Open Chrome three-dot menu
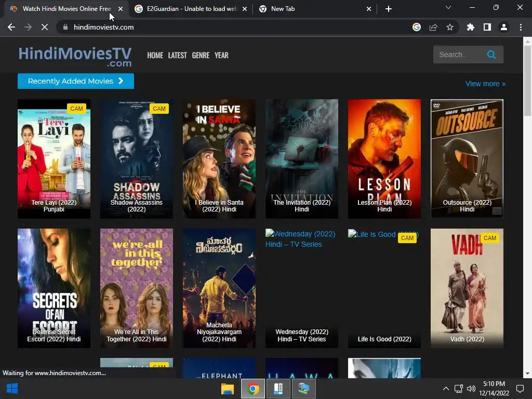Screen dimensions: 532x399 click(x=521, y=27)
